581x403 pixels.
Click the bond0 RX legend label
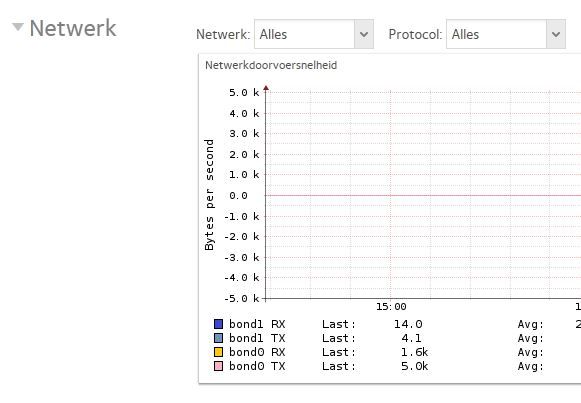257,352
